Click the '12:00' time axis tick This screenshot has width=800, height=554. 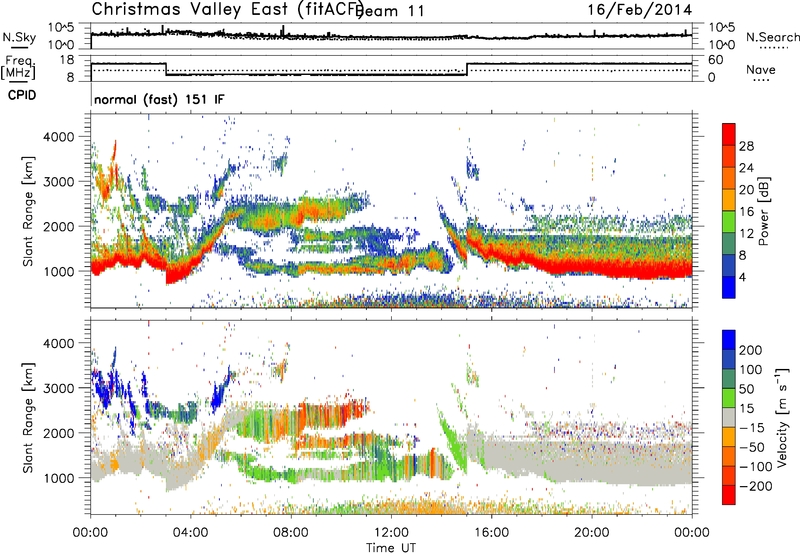tap(391, 533)
